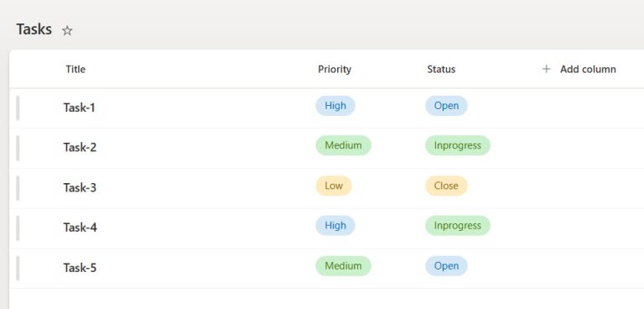Select the Task-2 row using its left handle
Screen dimensions: 644x309
click(x=18, y=148)
